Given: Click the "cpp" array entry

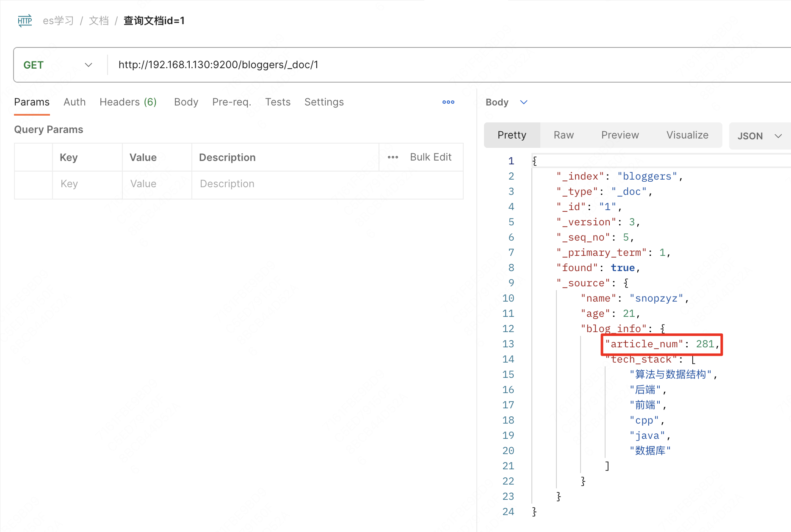Looking at the screenshot, I should point(647,420).
